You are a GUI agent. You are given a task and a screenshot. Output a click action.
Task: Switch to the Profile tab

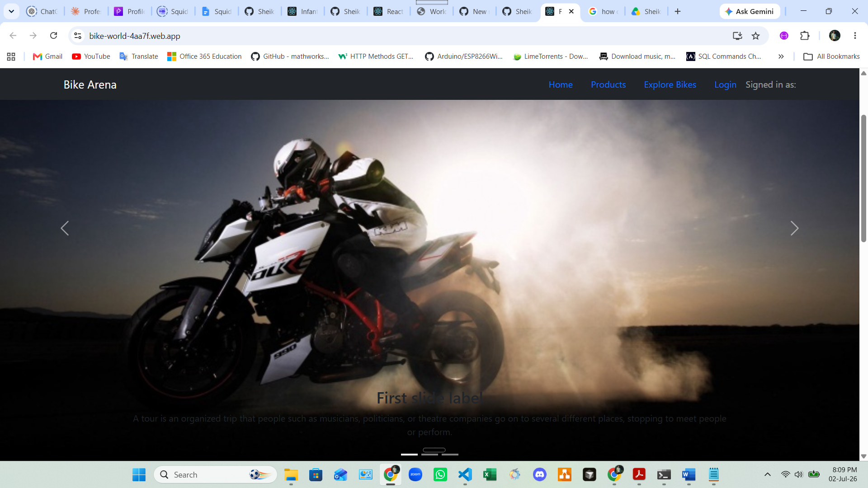click(x=129, y=11)
